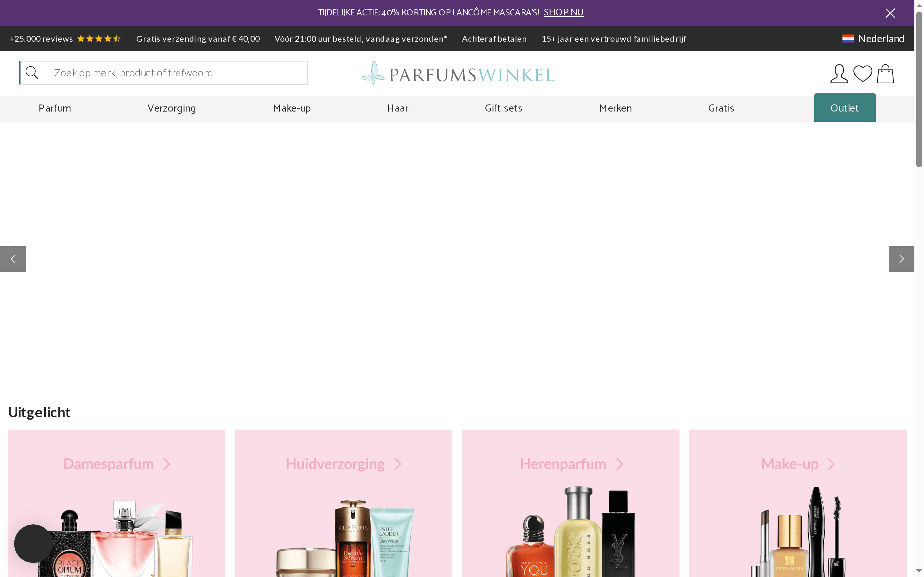Open the chat widget in bottom-left corner
This screenshot has width=924, height=577.
pos(33,544)
